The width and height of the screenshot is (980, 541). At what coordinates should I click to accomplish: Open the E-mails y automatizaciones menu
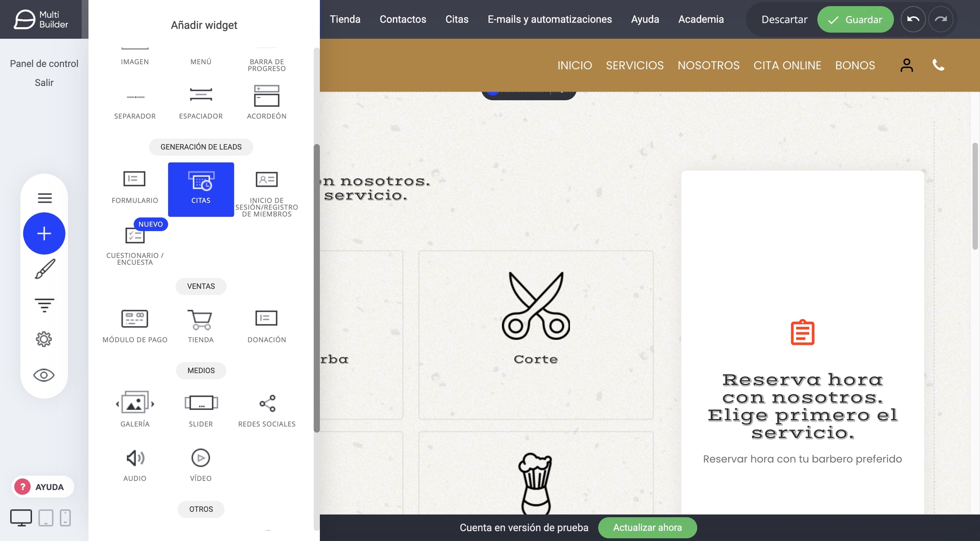pos(550,19)
